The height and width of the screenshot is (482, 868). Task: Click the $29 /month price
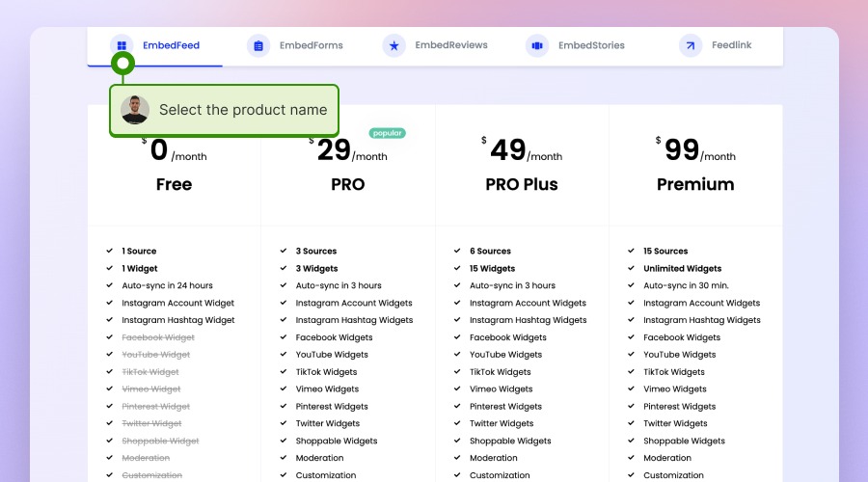[347, 150]
